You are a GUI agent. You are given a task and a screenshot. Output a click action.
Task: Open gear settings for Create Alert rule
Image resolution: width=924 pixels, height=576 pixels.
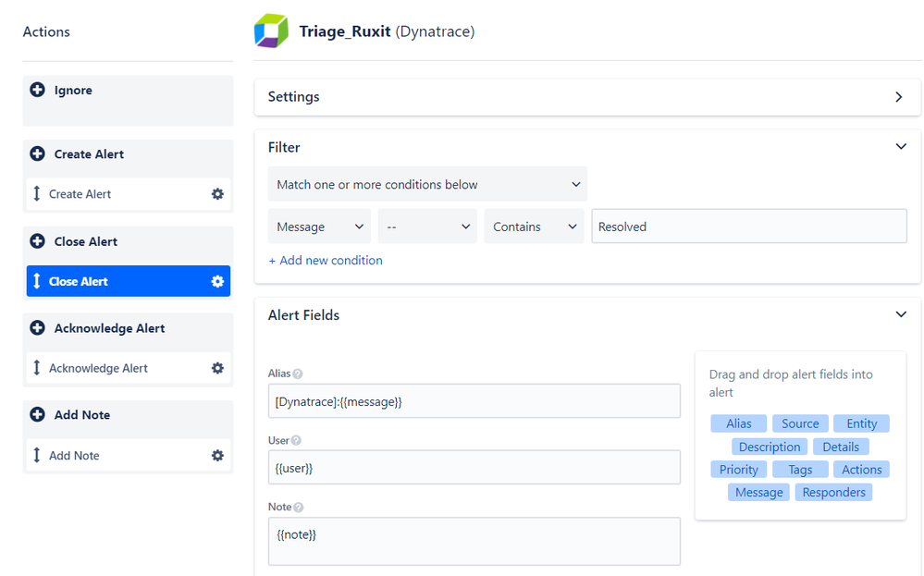[x=217, y=194]
